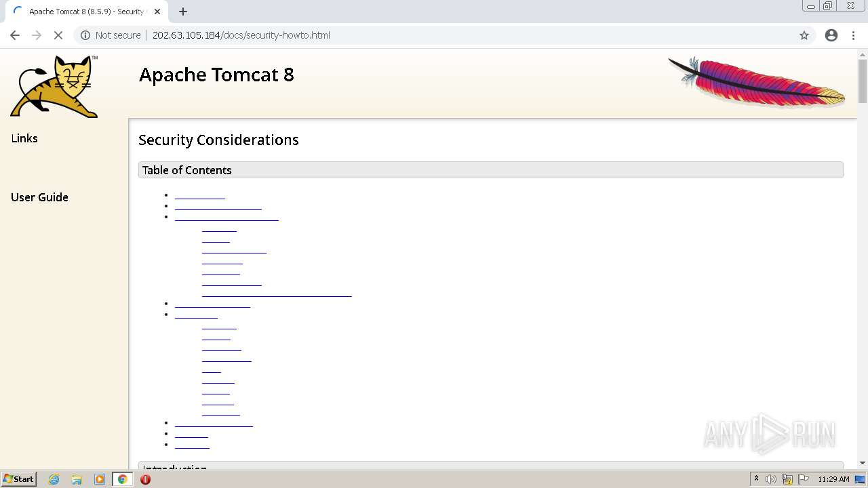
Task: Click the Chrome taskbar button
Action: pos(122,479)
